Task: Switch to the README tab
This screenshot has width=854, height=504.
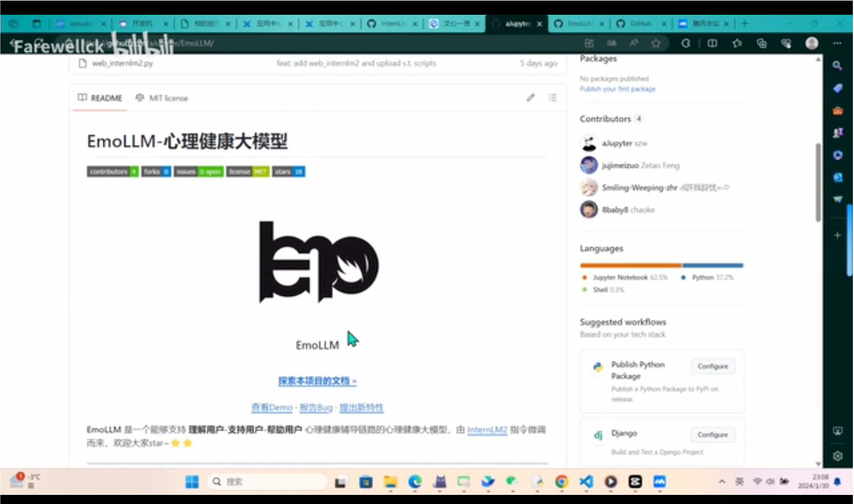Action: [x=100, y=98]
